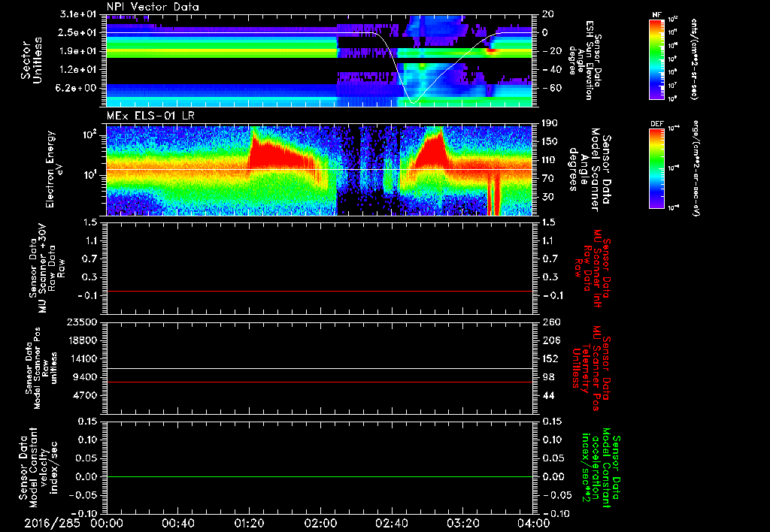This screenshot has width=770, height=532.
Task: Click the "04:00" time axis label
Action: tap(534, 523)
